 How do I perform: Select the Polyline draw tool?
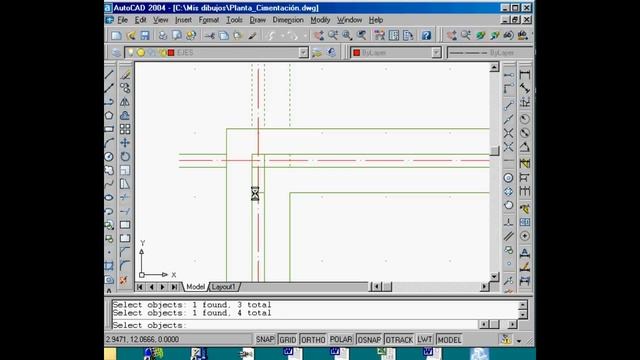click(109, 102)
